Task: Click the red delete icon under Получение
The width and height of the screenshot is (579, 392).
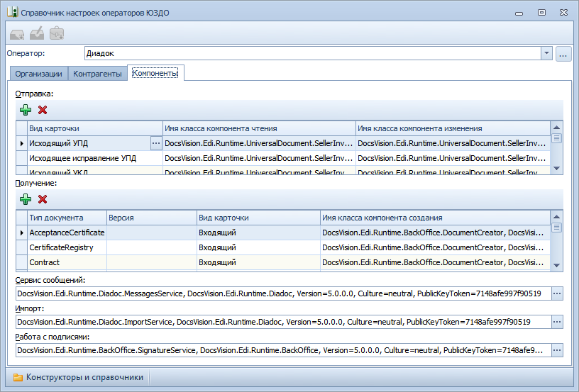Action: click(x=43, y=199)
